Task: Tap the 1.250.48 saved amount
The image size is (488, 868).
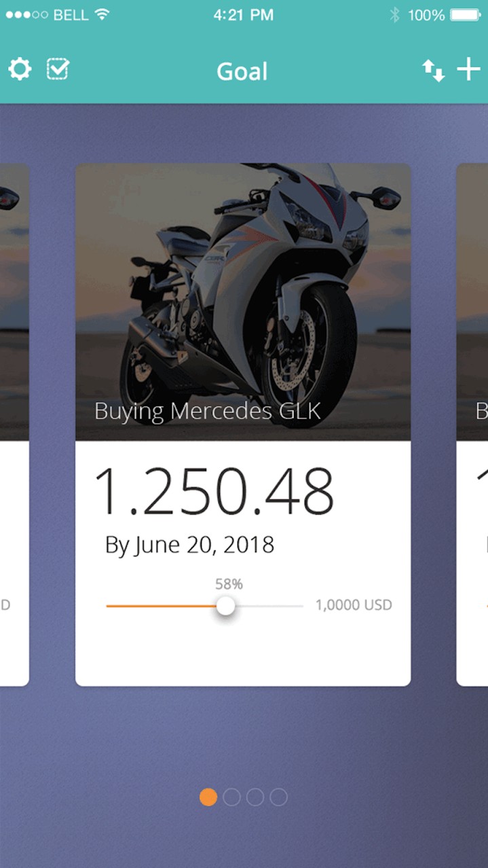Action: pyautogui.click(x=214, y=492)
